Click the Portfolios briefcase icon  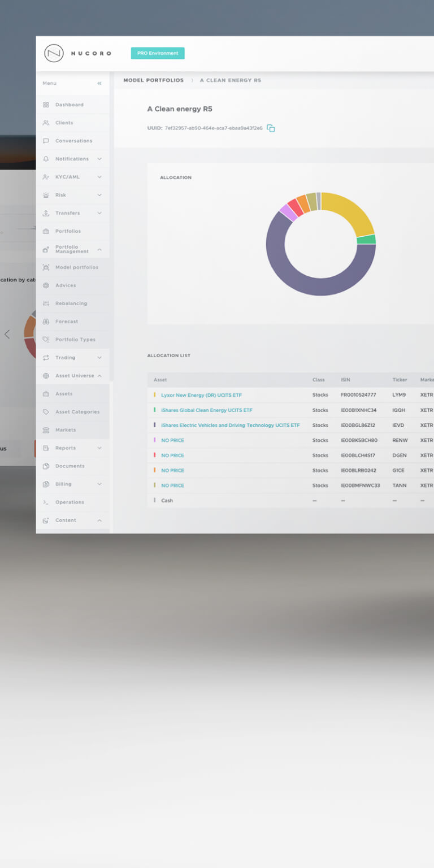coord(46,232)
